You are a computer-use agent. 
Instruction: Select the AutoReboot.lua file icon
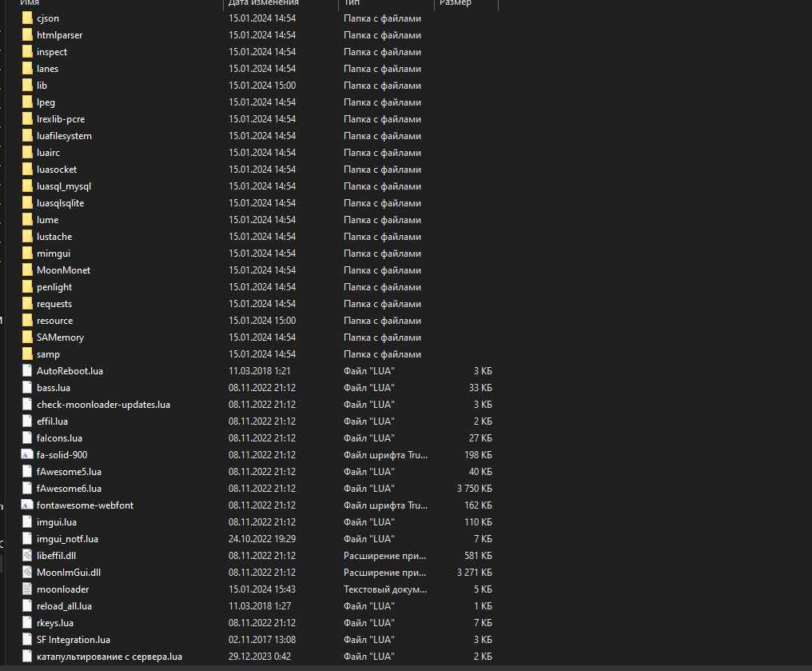tap(28, 371)
